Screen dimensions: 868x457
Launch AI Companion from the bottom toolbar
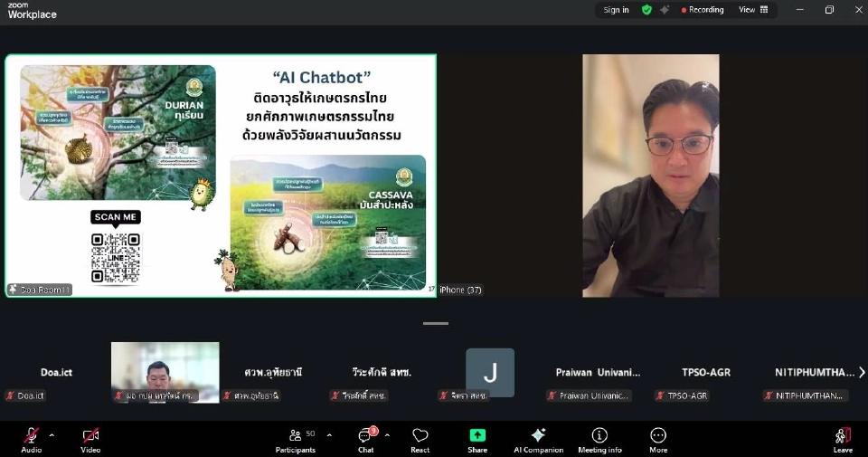(538, 436)
